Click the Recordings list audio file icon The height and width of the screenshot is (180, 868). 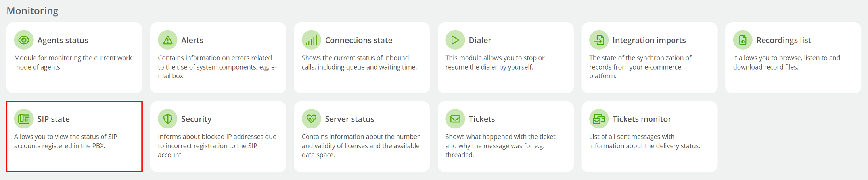pos(743,40)
